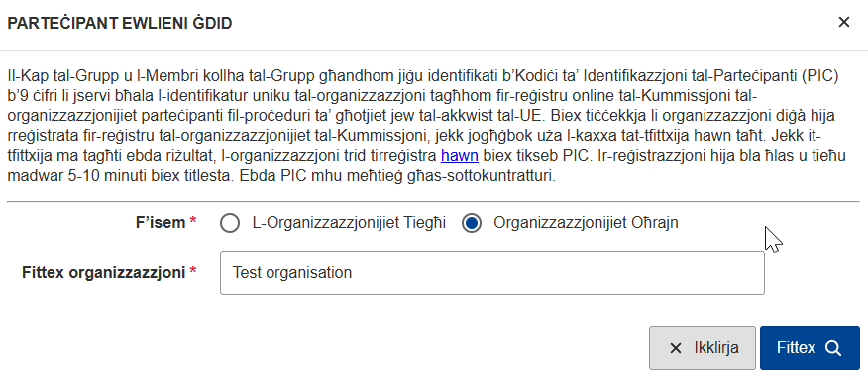Click the red asterisk after Fittex organizzazzjoni
This screenshot has width=868, height=380.
pos(193,271)
